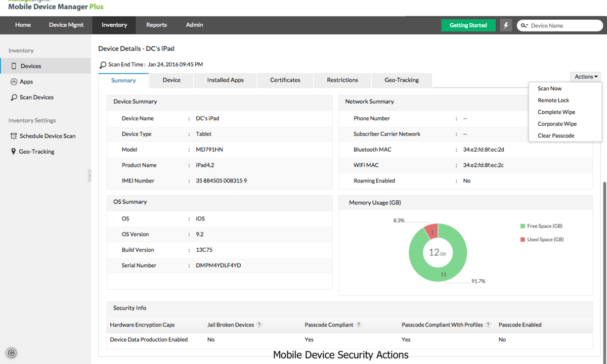Click the Device Type value Tablet

(x=204, y=134)
